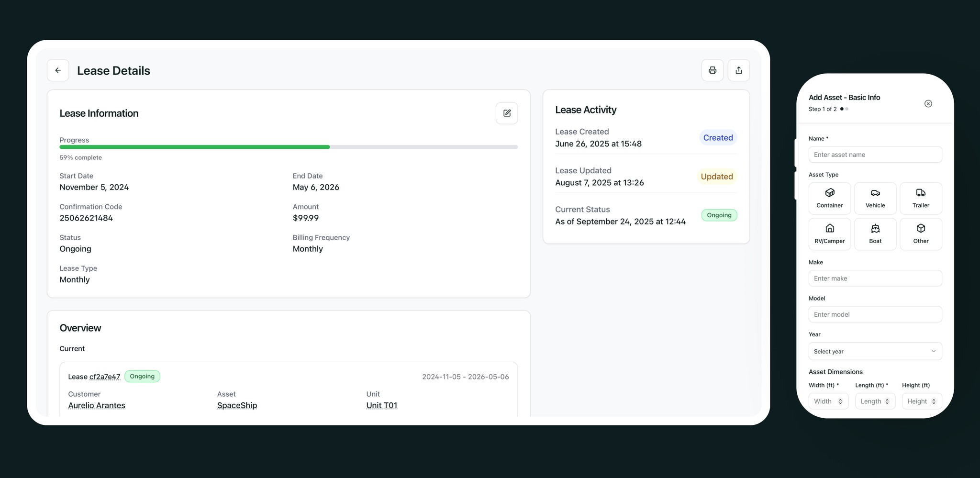Click As of September 24, 2025 text
Image resolution: width=980 pixels, height=478 pixels.
[620, 222]
